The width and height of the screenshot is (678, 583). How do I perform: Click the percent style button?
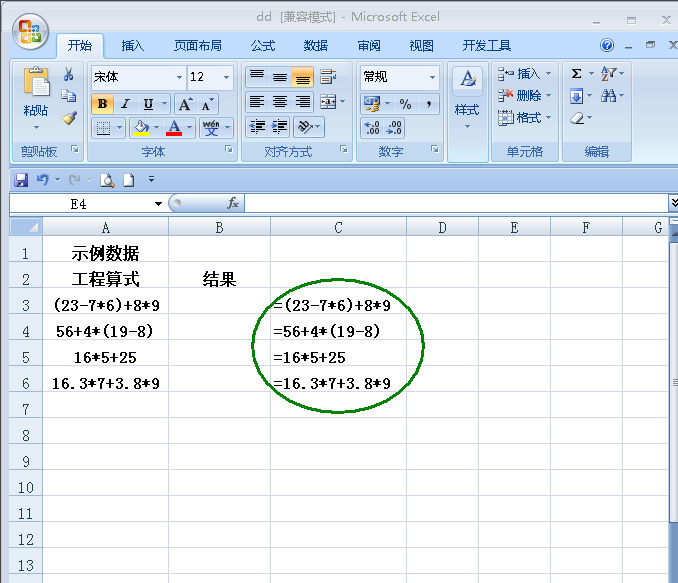[x=405, y=104]
